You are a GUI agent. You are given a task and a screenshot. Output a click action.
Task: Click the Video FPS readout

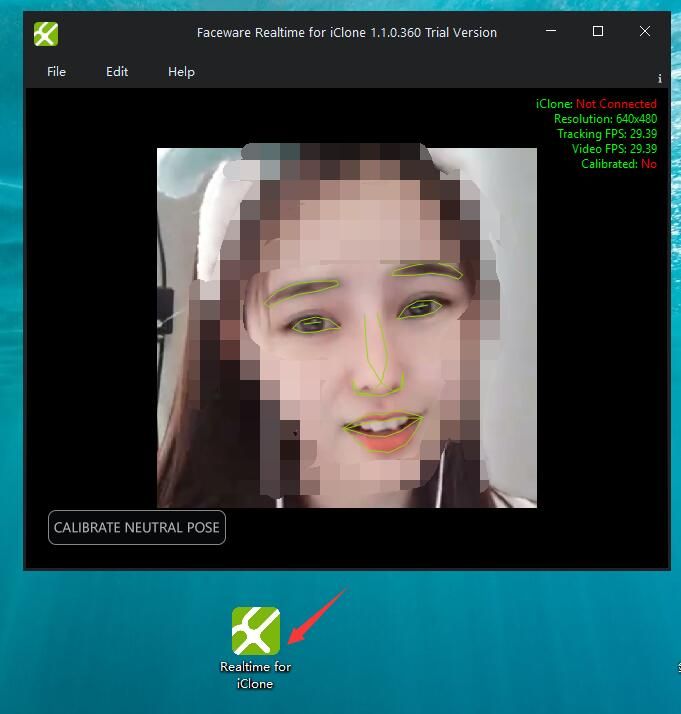(613, 149)
